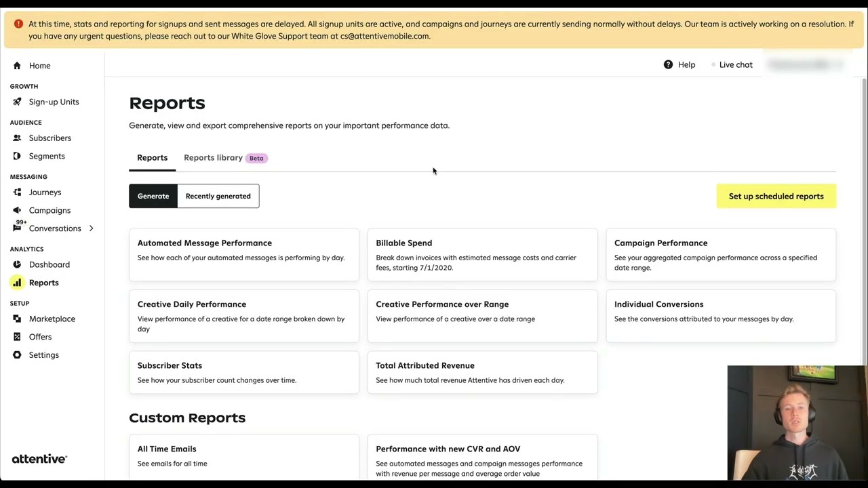Screen dimensions: 868x488
Task: Open the Billable Spend report card
Action: (x=482, y=254)
